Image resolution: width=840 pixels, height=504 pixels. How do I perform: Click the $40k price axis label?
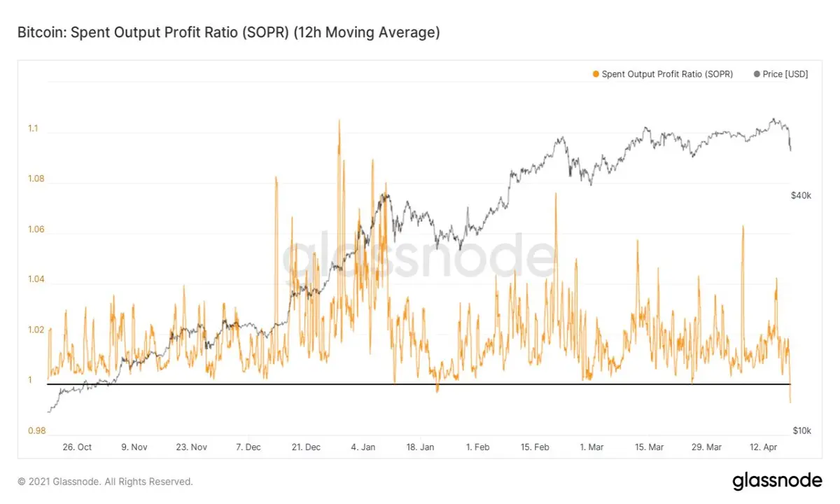point(801,196)
